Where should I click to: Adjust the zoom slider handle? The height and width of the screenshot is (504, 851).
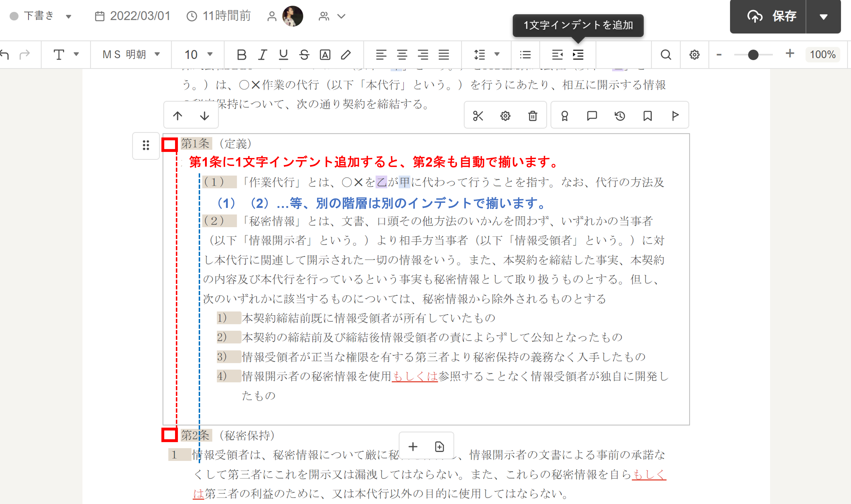click(x=753, y=55)
